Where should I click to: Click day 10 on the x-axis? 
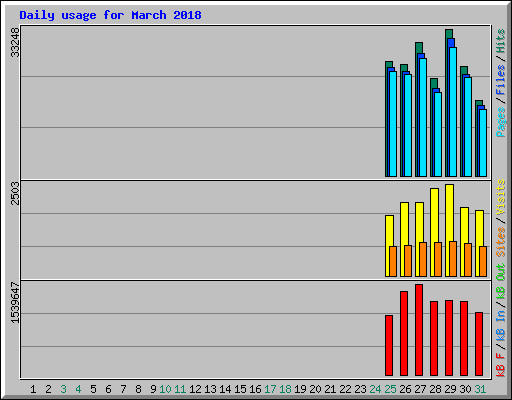coord(165,389)
